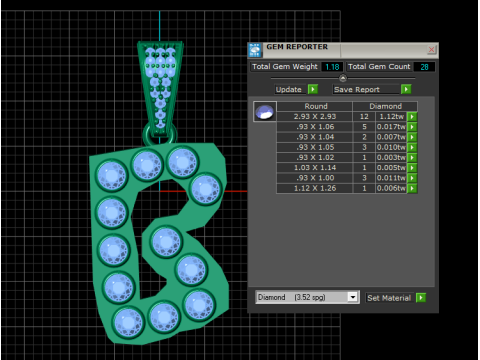Click the 0.017tw weight cell
The width and height of the screenshot is (480, 360).
coord(391,127)
